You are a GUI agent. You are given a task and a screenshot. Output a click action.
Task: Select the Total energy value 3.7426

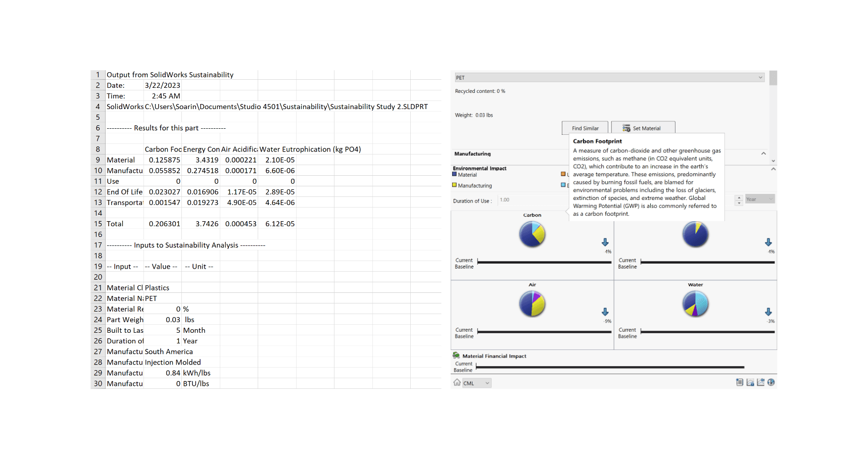pyautogui.click(x=201, y=224)
